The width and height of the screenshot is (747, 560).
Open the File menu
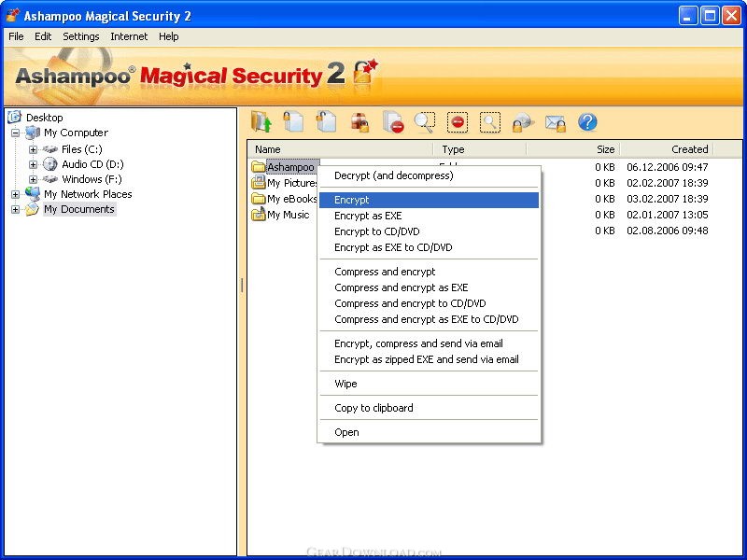tap(16, 36)
